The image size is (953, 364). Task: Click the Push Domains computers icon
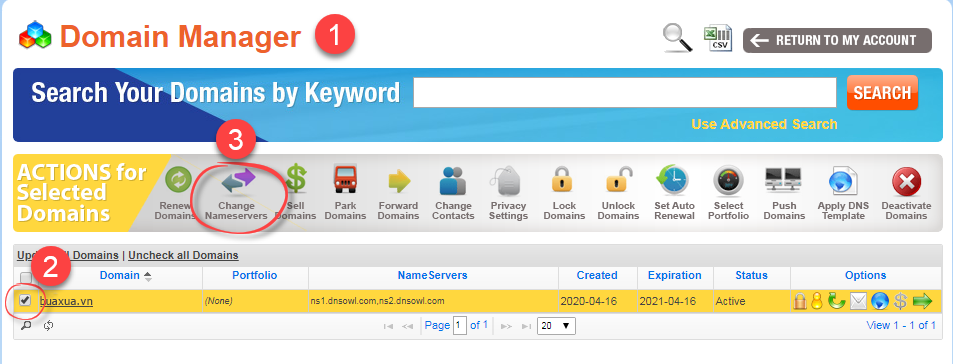click(x=783, y=180)
